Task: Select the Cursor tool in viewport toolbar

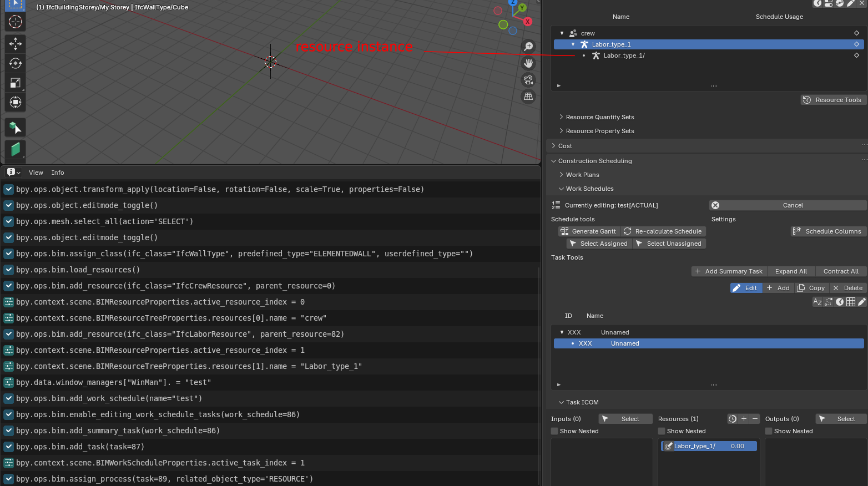Action: (16, 22)
